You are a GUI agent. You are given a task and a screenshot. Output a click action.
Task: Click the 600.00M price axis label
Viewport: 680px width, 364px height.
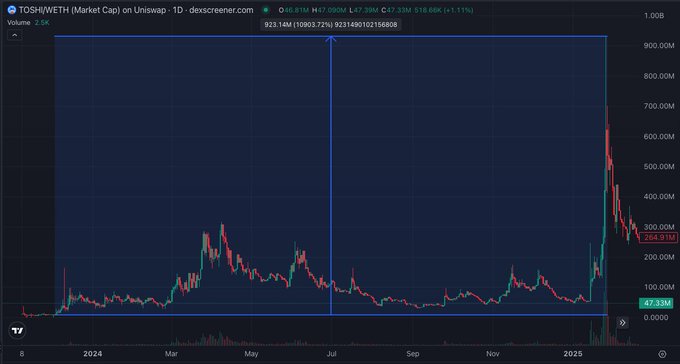(659, 136)
